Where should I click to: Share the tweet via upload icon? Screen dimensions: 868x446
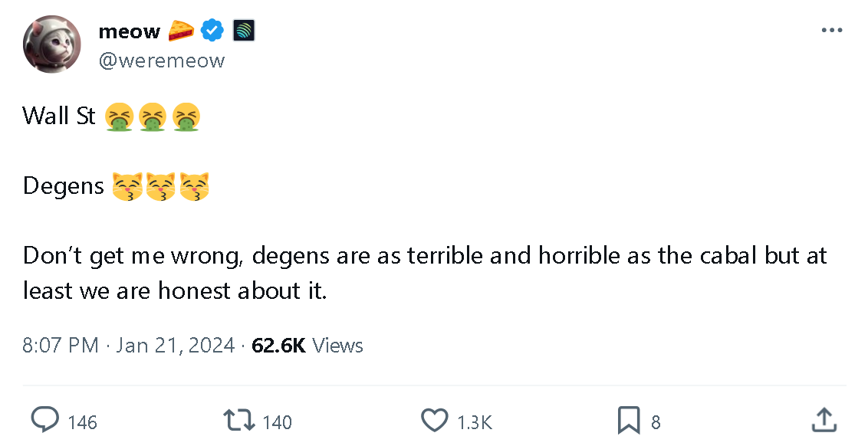pos(823,420)
